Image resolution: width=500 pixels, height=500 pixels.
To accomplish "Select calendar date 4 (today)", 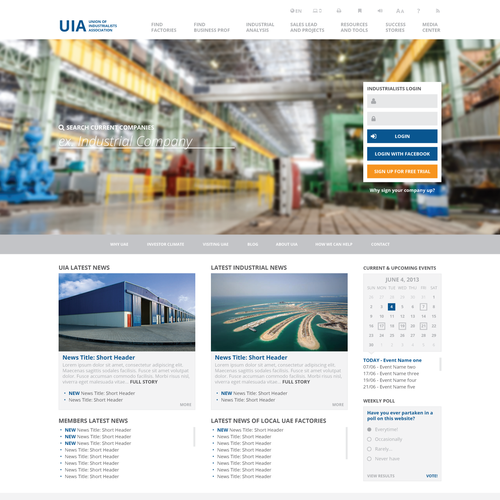I will click(392, 307).
